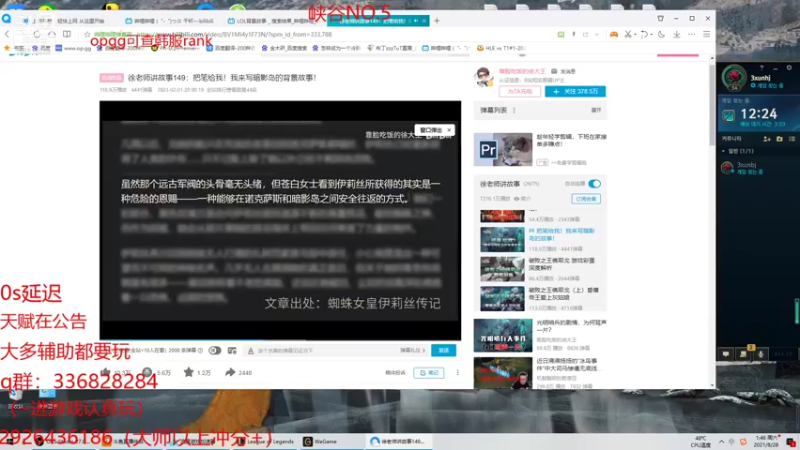Click into the danmaku input field
This screenshot has height=450, width=800.
point(327,351)
